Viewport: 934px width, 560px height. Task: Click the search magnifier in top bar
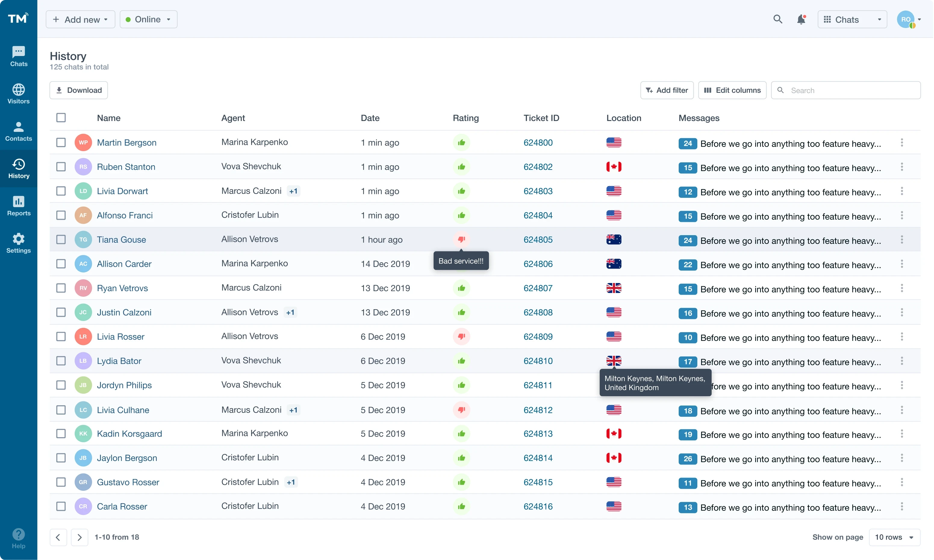778,19
